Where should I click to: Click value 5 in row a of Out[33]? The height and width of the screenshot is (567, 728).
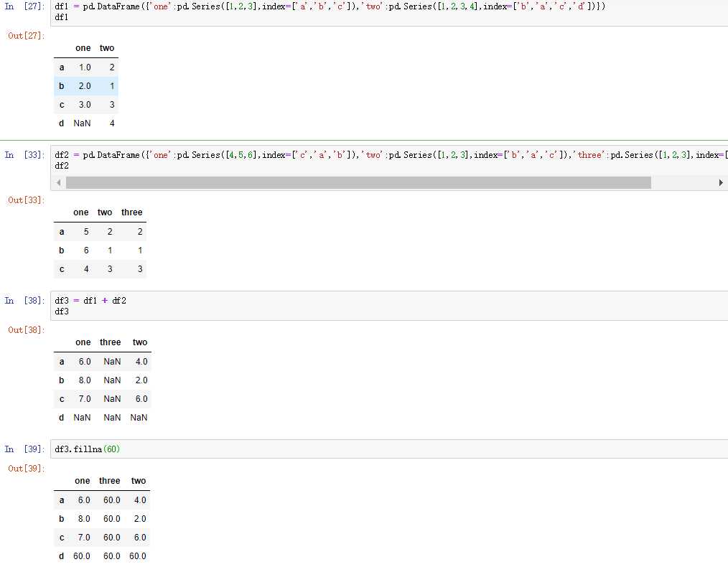(x=86, y=232)
